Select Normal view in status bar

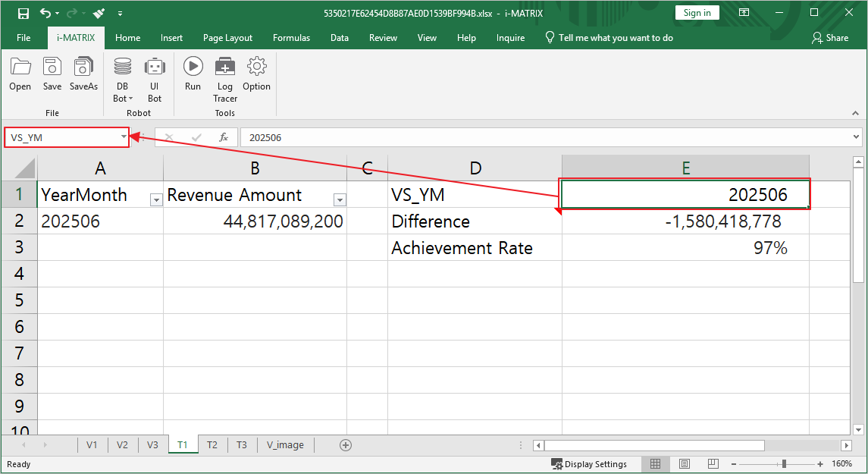pyautogui.click(x=656, y=464)
